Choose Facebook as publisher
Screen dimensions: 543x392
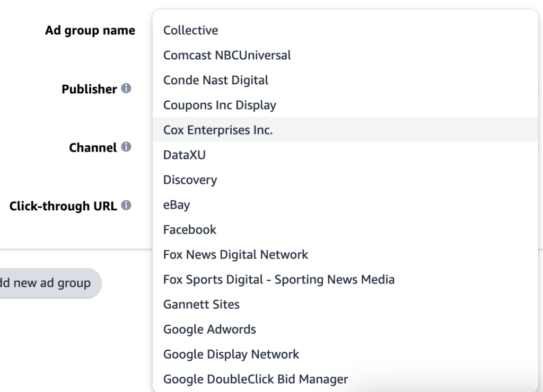[190, 229]
